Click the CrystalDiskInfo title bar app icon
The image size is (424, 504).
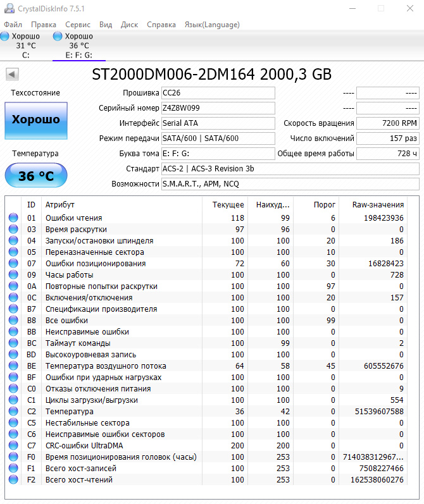pyautogui.click(x=9, y=8)
